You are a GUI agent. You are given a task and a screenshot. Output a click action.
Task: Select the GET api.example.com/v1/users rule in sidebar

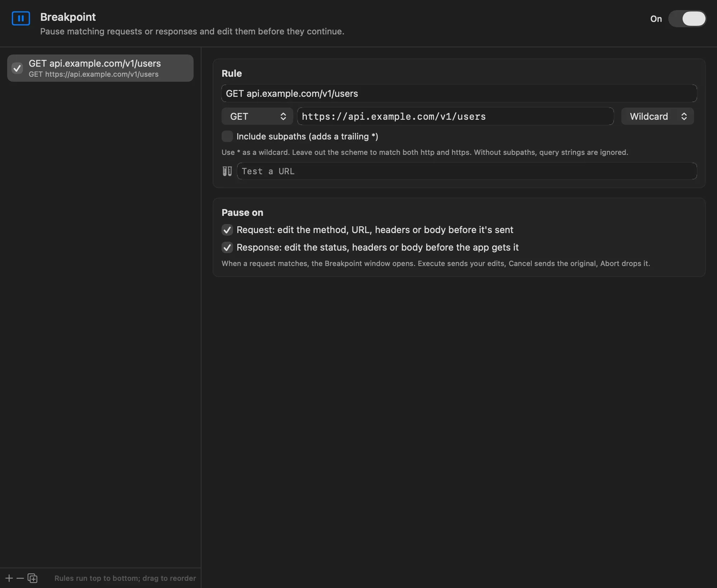tap(100, 68)
